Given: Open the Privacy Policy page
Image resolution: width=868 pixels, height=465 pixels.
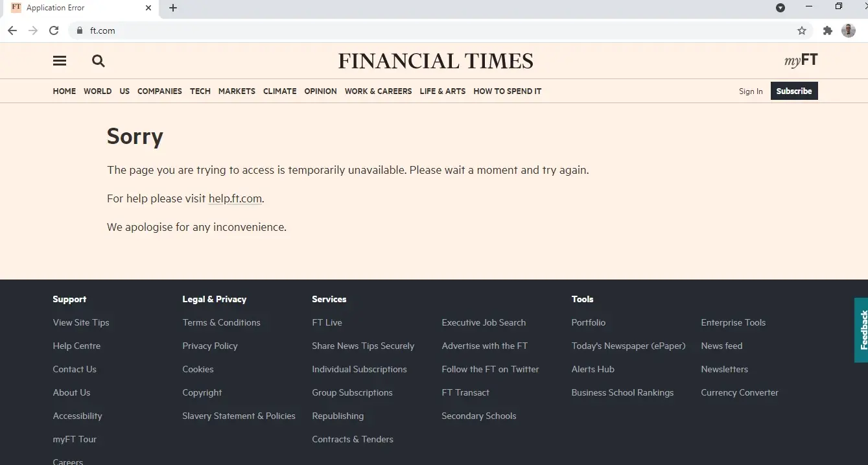Looking at the screenshot, I should point(209,346).
